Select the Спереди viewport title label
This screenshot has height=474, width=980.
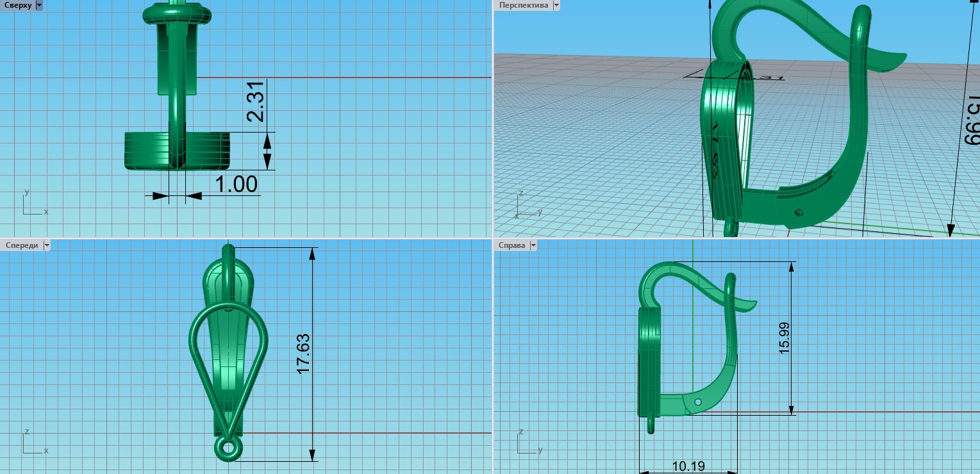[21, 245]
